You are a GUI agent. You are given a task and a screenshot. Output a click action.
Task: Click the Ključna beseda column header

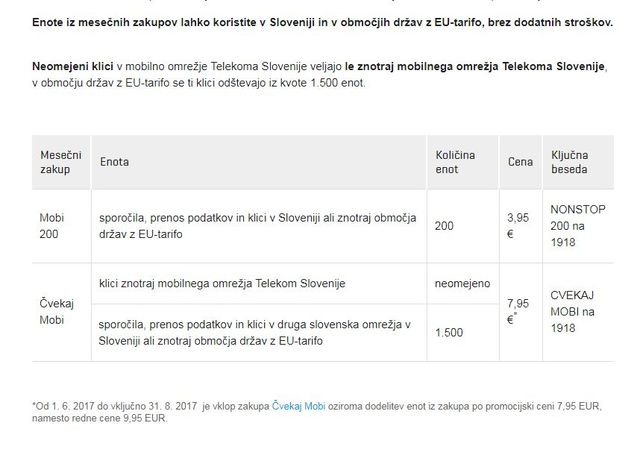578,162
